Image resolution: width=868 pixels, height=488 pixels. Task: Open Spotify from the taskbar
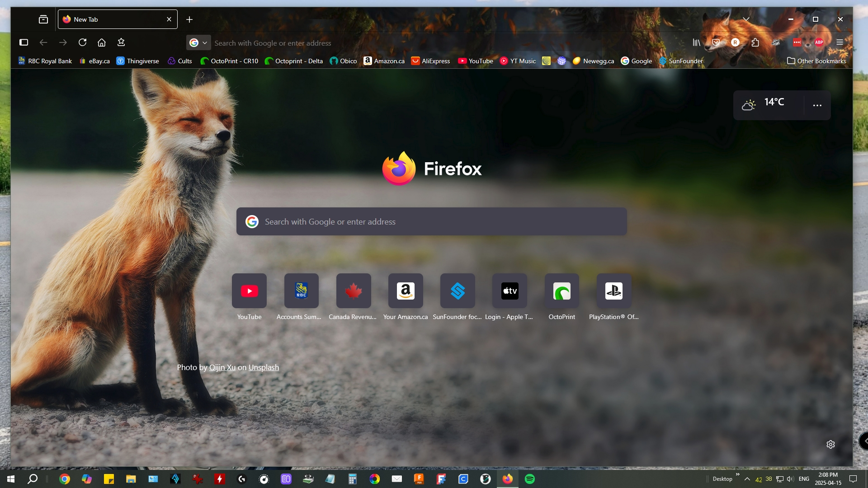(530, 479)
